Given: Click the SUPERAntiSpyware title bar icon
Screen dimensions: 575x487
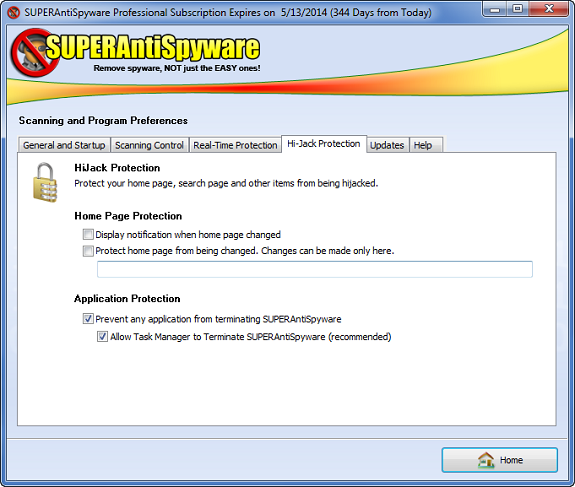Looking at the screenshot, I should 14,13.
